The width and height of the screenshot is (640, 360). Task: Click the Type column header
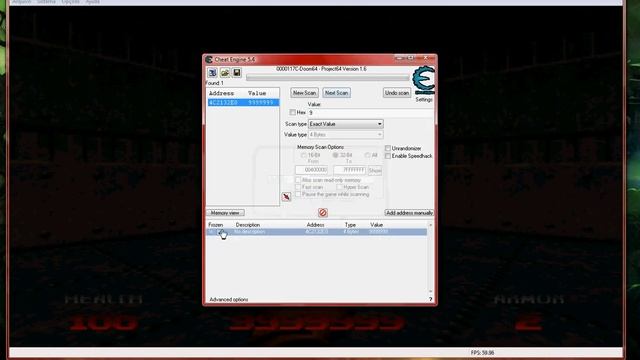pos(350,225)
